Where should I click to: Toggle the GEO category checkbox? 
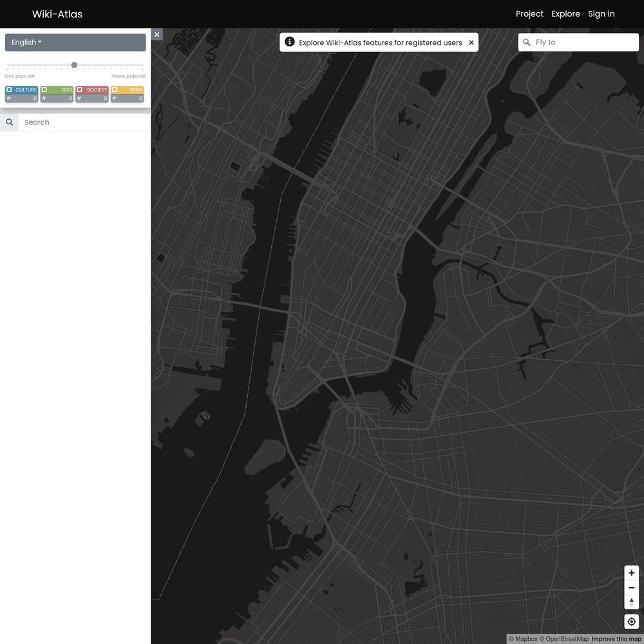coord(44,90)
